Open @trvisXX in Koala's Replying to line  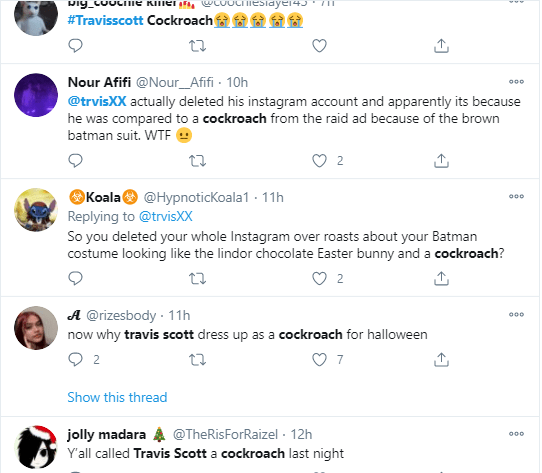166,216
